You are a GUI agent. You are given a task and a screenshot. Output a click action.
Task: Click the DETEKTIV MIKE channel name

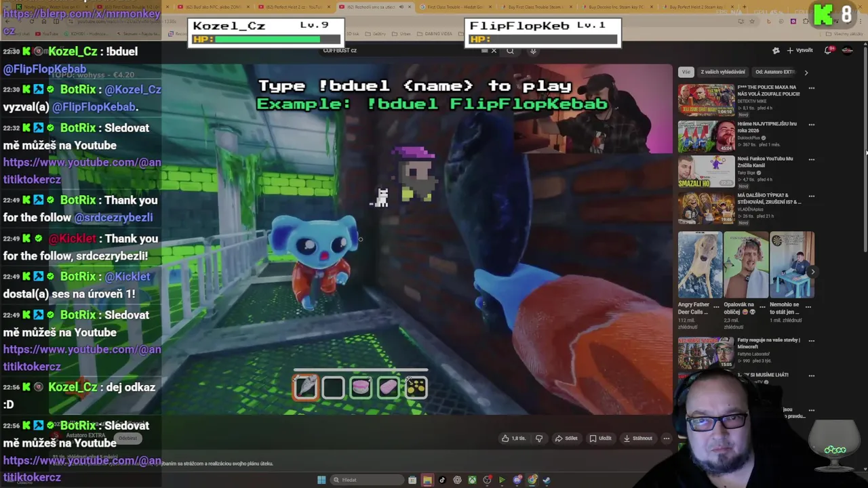(x=753, y=101)
